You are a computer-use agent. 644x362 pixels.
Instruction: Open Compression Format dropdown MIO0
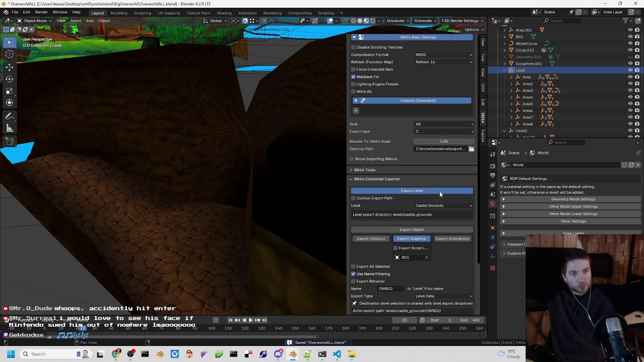click(444, 55)
